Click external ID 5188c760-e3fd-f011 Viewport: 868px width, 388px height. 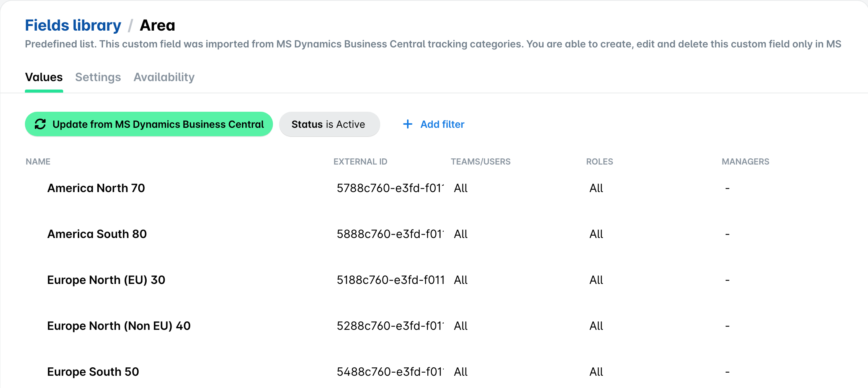pyautogui.click(x=390, y=280)
